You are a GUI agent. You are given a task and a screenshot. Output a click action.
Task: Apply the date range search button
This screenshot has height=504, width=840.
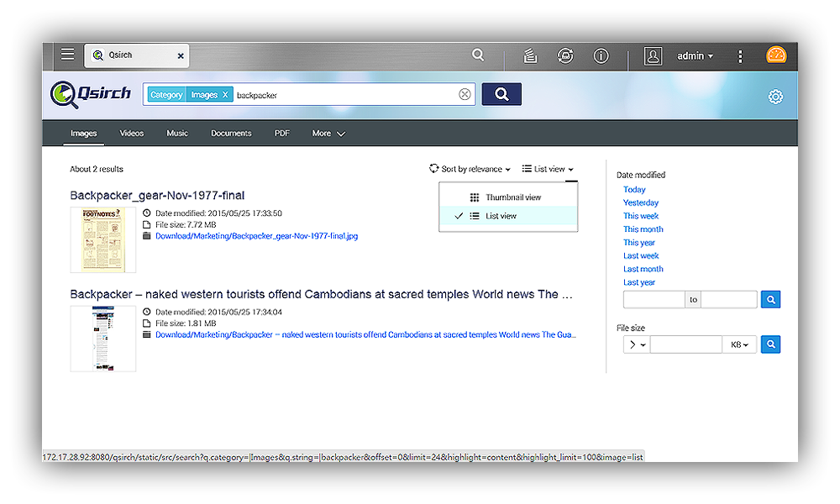[770, 299]
